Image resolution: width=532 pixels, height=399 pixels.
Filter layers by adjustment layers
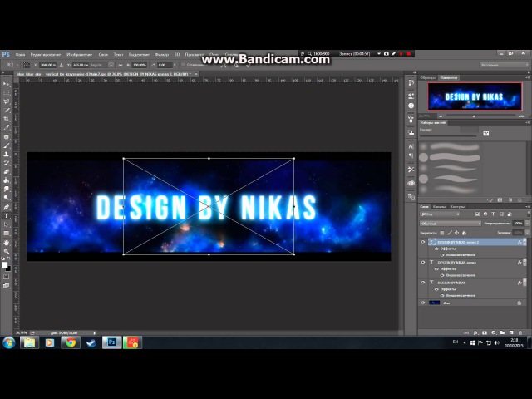coord(485,214)
